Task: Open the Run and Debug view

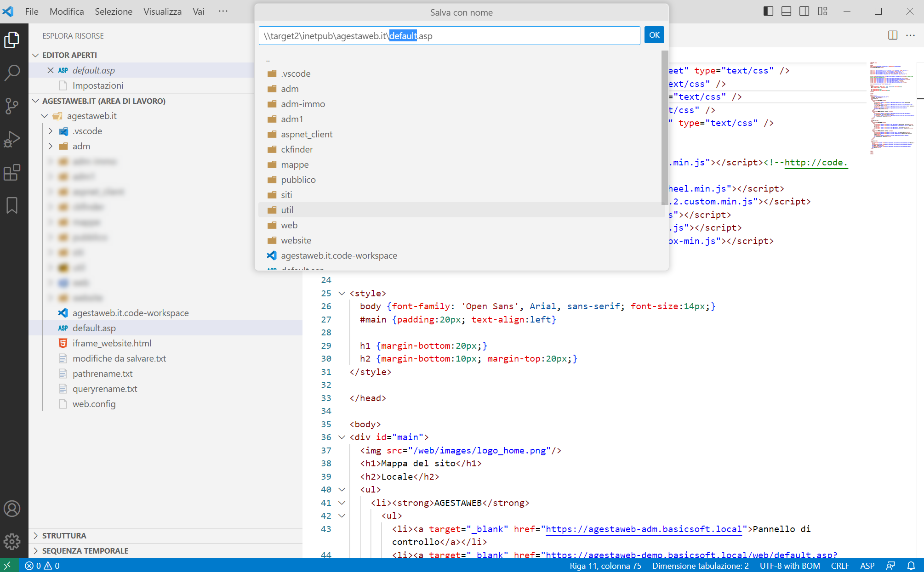Action: [x=12, y=139]
